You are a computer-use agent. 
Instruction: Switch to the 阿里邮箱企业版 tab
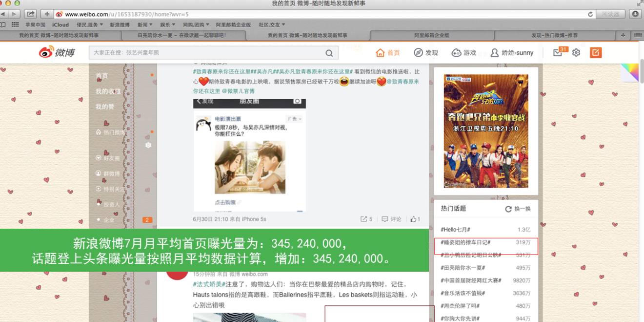click(x=432, y=35)
